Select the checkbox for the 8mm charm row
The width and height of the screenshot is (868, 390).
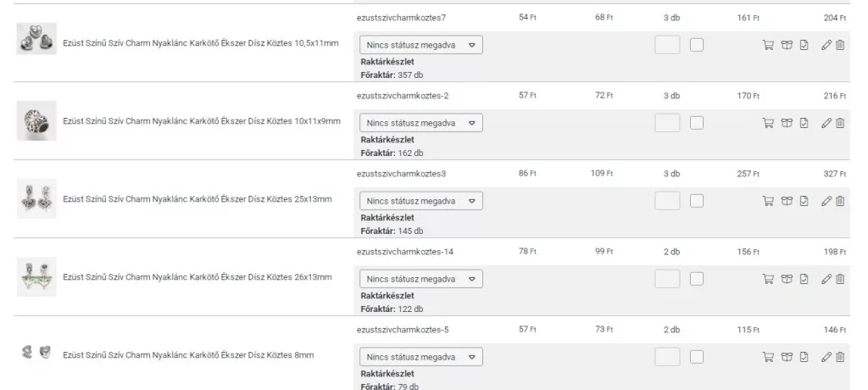[697, 357]
